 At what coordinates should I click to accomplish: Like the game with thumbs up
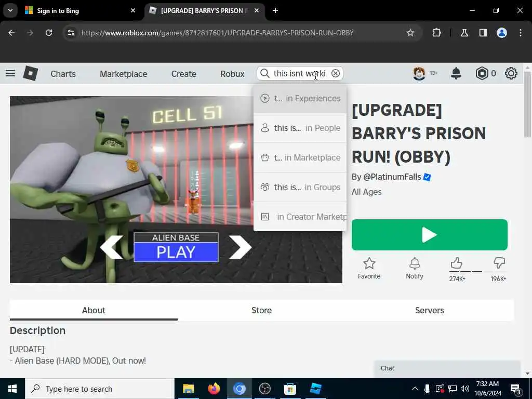pos(457,263)
